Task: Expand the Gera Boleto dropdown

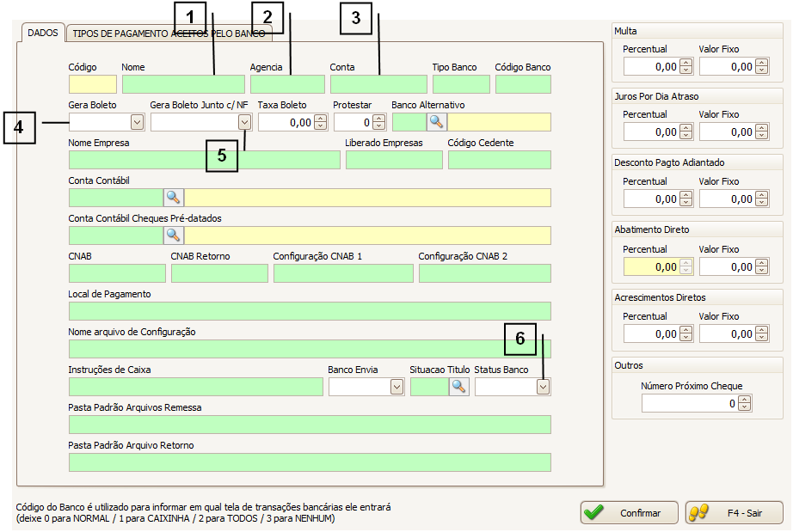Action: pyautogui.click(x=137, y=122)
